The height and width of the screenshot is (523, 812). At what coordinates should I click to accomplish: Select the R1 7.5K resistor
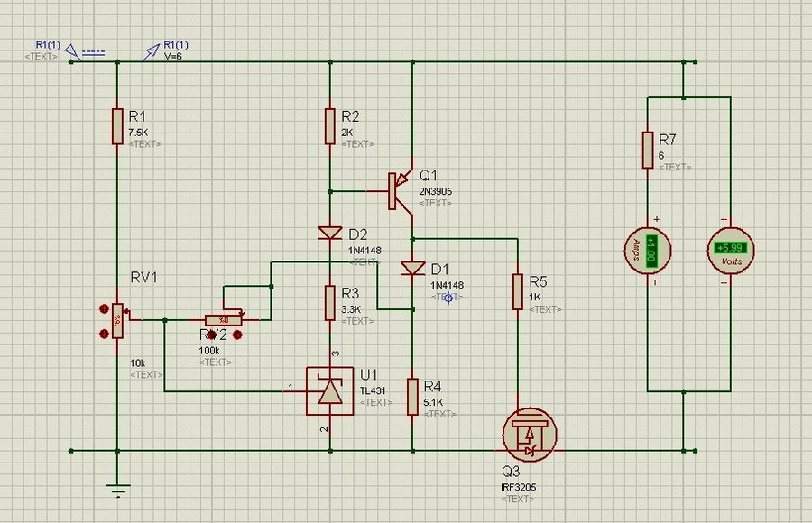(117, 126)
